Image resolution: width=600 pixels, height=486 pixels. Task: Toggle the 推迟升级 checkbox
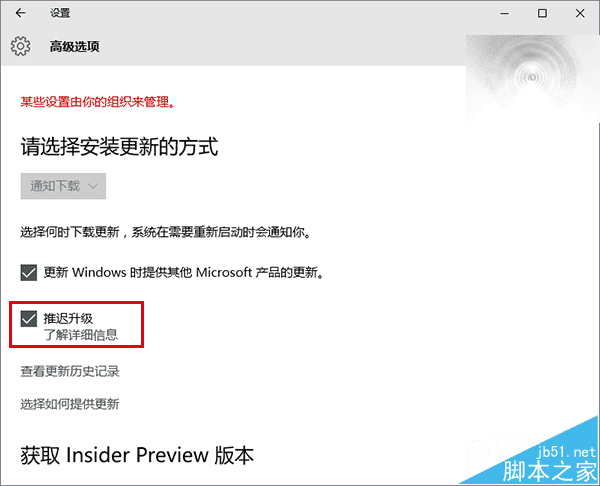pos(29,319)
